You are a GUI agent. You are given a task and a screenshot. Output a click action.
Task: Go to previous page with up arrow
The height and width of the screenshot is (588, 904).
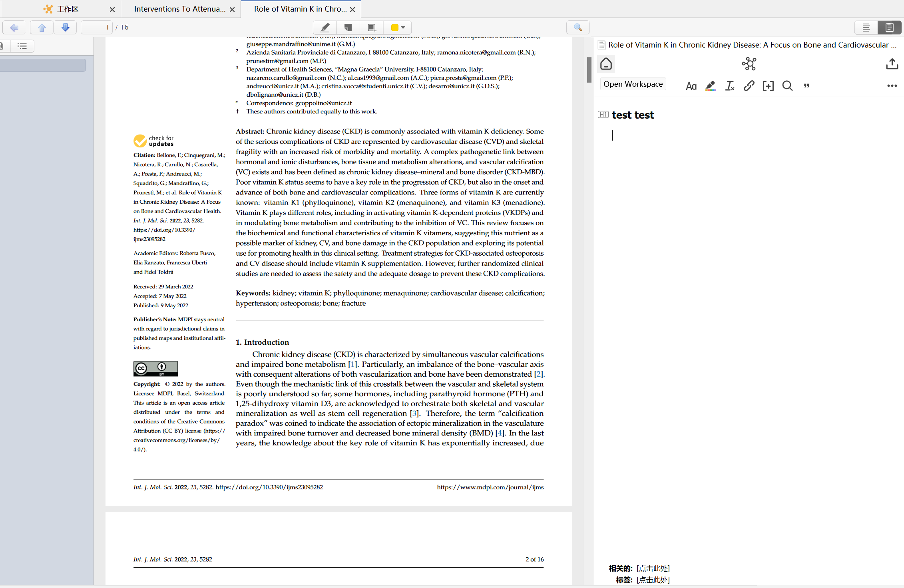[42, 28]
